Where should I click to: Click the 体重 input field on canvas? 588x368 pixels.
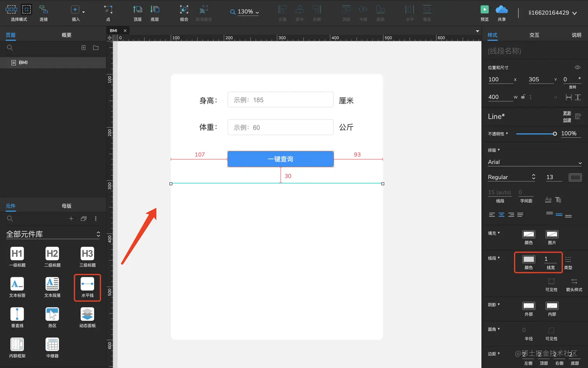click(x=280, y=127)
